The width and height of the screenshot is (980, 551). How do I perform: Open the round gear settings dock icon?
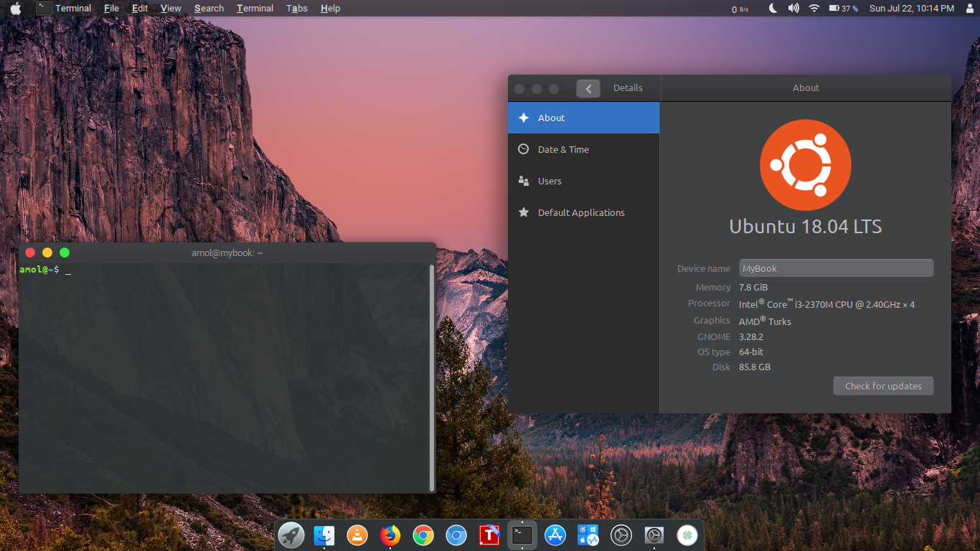pos(621,535)
